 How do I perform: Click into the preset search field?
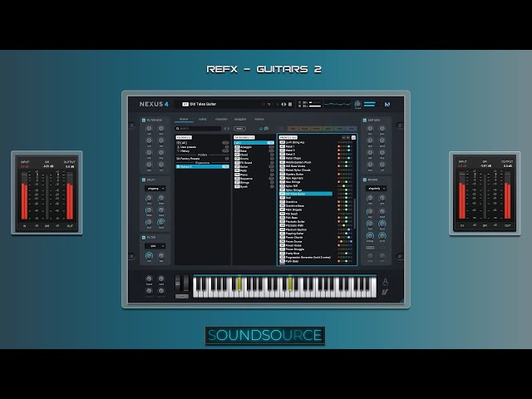(198, 129)
